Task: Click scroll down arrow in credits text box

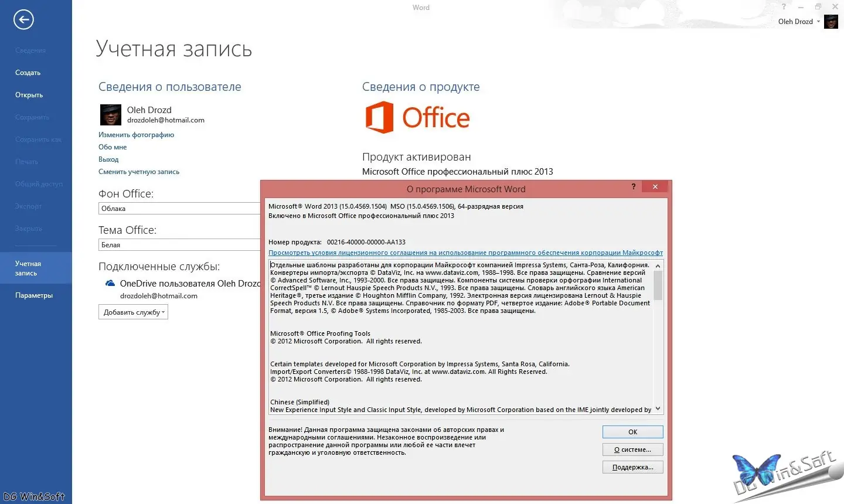Action: pyautogui.click(x=658, y=408)
